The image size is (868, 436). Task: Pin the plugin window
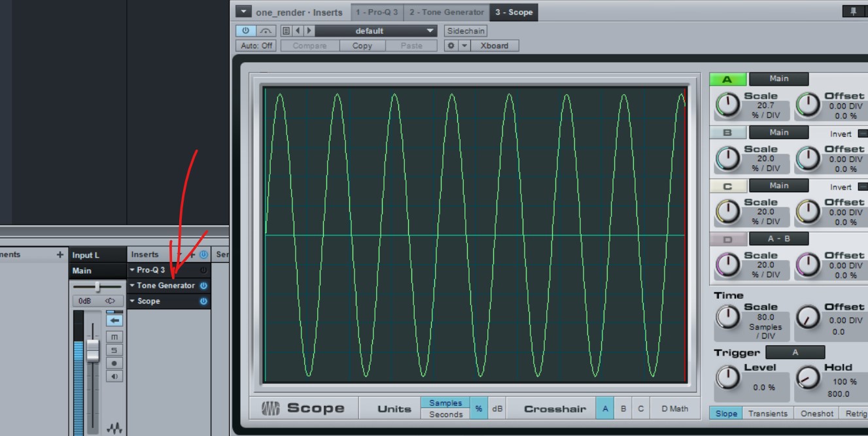click(x=854, y=12)
